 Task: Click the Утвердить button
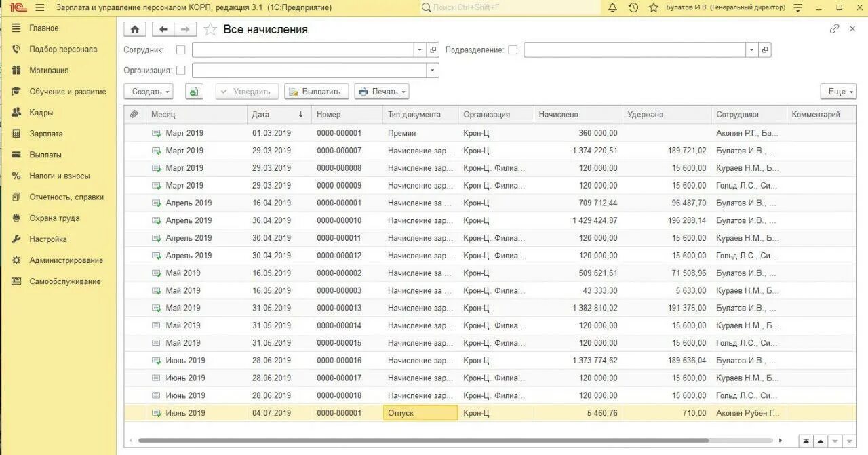click(247, 92)
